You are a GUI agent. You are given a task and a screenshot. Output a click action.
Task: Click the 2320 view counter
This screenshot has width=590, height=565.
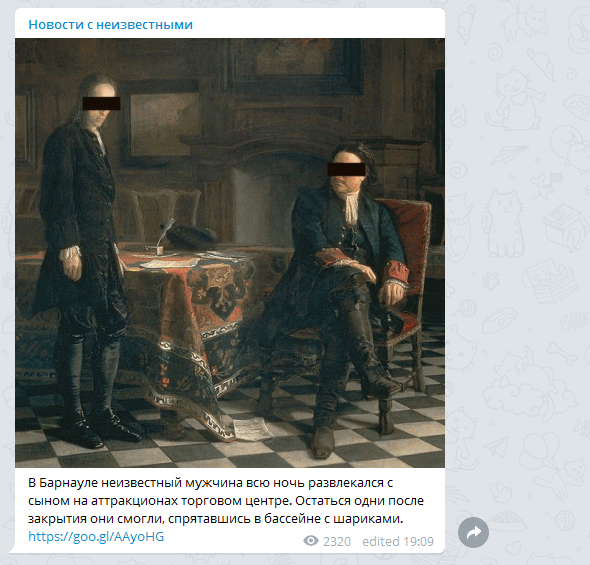337,541
